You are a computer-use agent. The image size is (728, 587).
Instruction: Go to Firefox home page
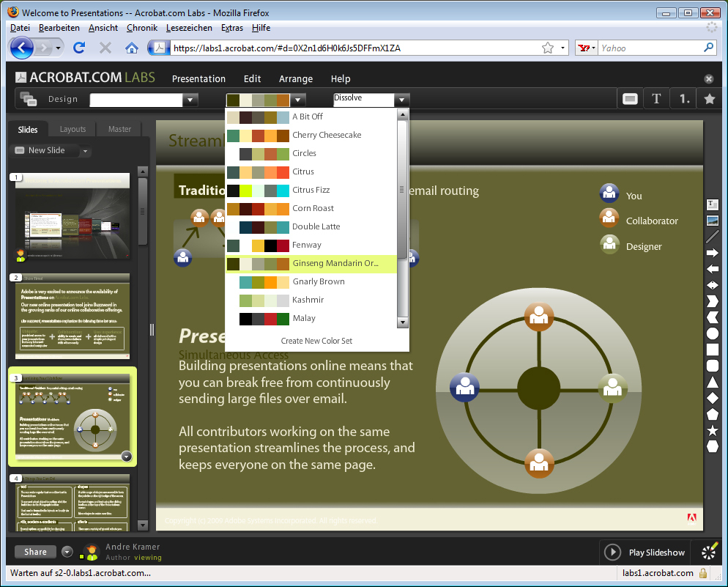coord(131,48)
